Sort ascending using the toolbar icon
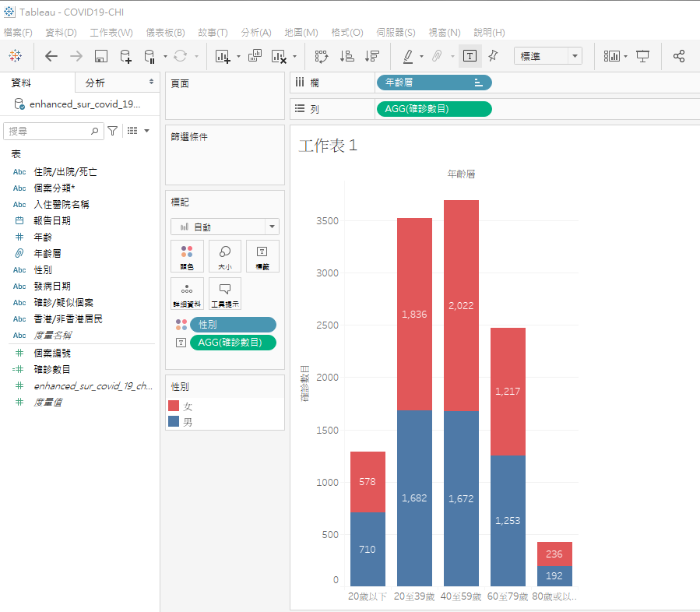The height and width of the screenshot is (612, 700). (x=347, y=56)
